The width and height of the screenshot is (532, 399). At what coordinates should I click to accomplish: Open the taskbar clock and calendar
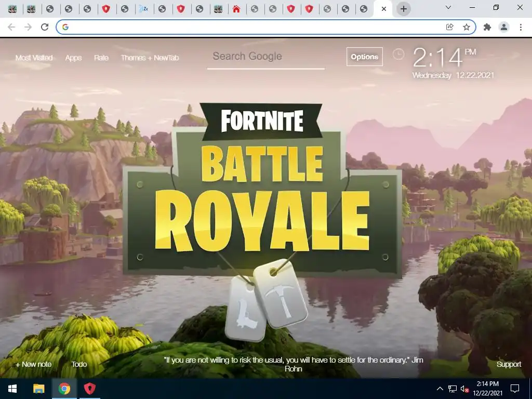point(487,389)
